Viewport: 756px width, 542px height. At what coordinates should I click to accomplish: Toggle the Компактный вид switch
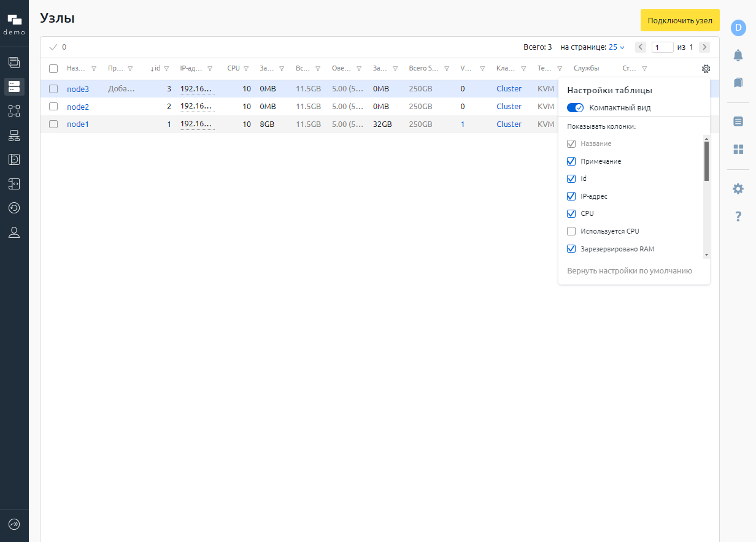tap(575, 108)
